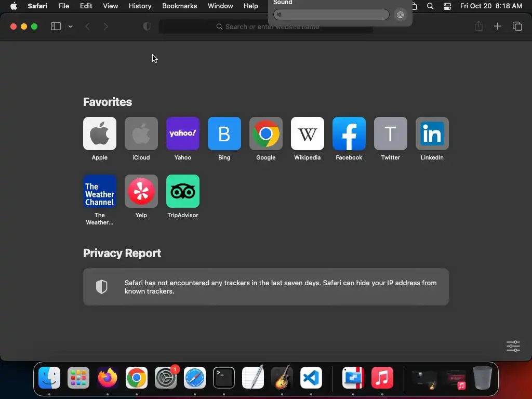Click the Share toolbar button
Viewport: 532px width, 399px height.
pos(478,26)
